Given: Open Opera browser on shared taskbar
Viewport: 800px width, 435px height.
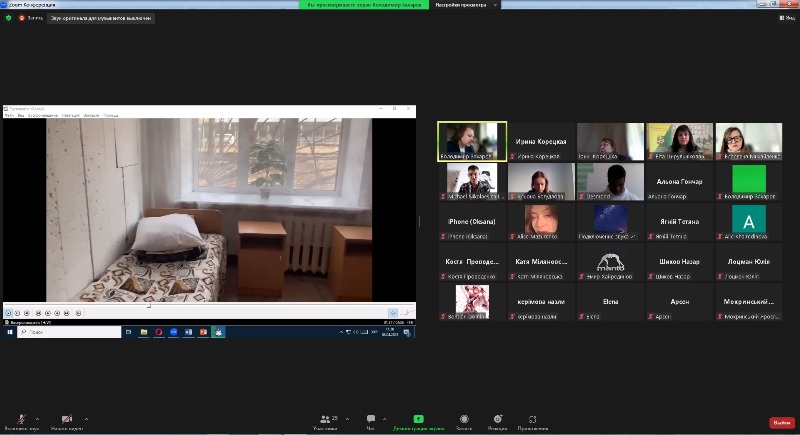Looking at the screenshot, I should (x=159, y=332).
